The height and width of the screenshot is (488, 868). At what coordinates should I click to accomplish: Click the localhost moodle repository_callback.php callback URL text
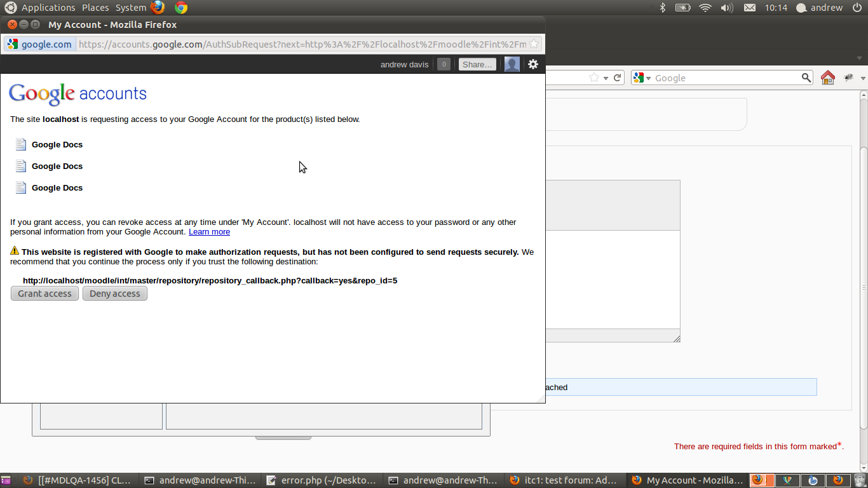[210, 280]
